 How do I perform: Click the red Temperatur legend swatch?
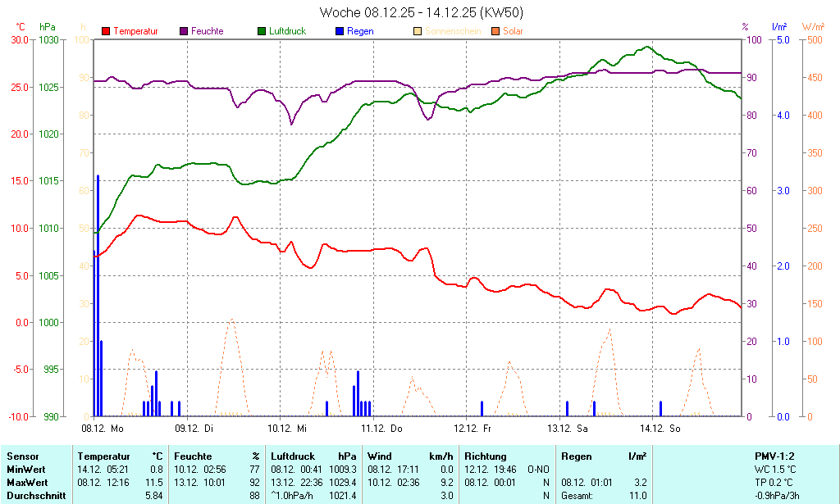pyautogui.click(x=106, y=31)
